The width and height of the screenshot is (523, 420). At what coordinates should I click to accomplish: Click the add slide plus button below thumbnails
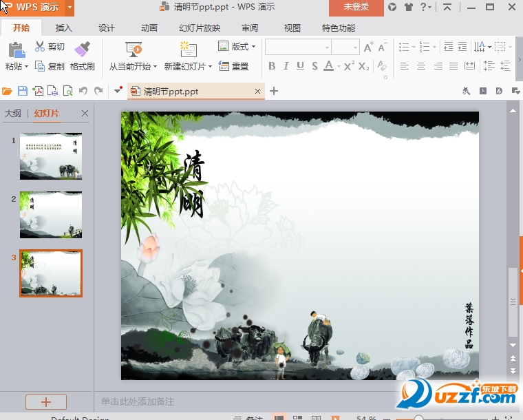(46, 402)
